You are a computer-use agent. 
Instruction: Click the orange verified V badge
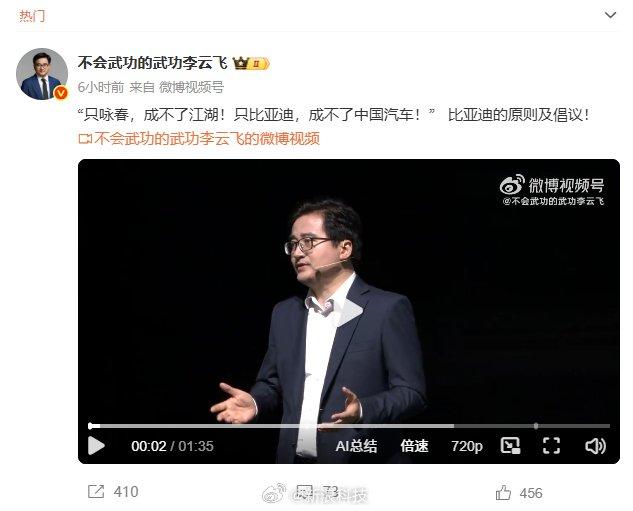(61, 93)
